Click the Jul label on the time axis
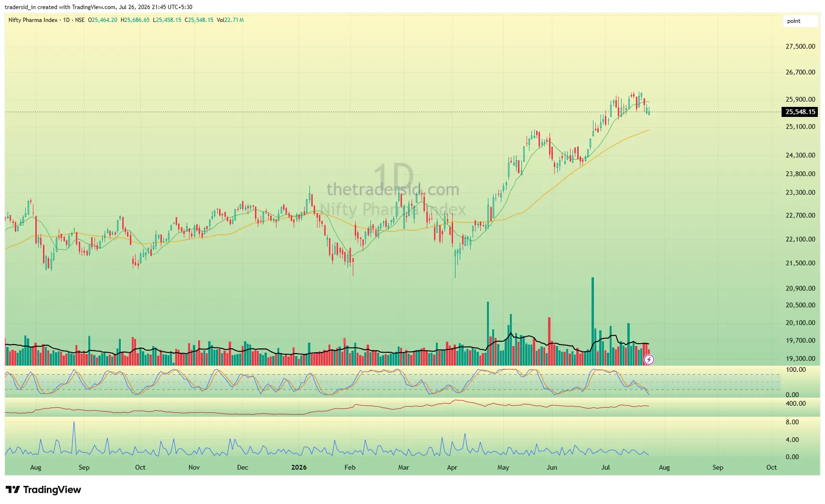Screen dimensions: 825x504 (605, 467)
